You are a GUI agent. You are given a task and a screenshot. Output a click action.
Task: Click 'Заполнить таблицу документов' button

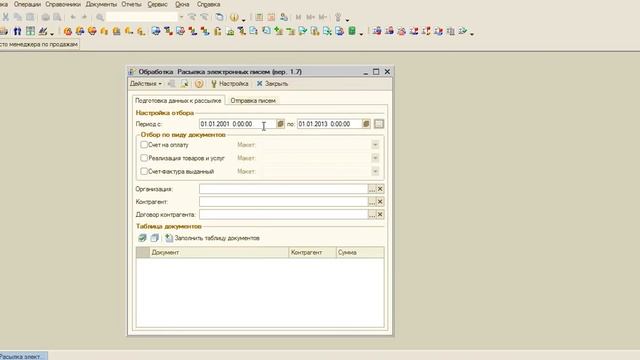pos(212,238)
